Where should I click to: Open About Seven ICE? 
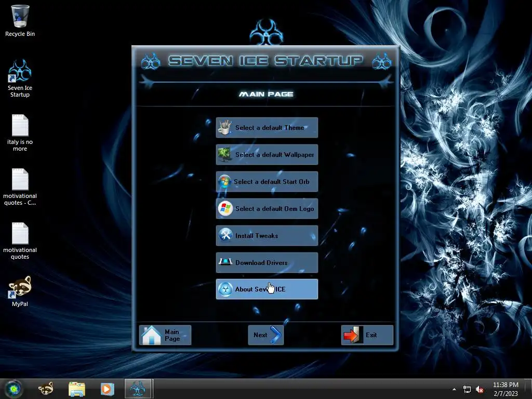pyautogui.click(x=267, y=289)
